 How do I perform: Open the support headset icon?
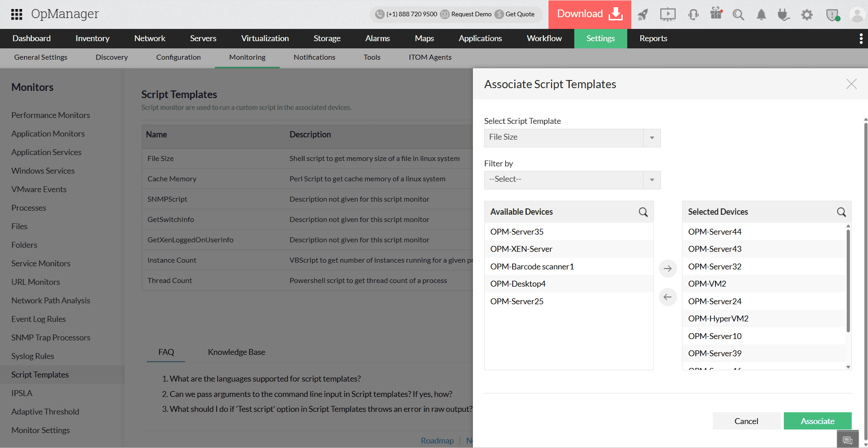click(693, 14)
